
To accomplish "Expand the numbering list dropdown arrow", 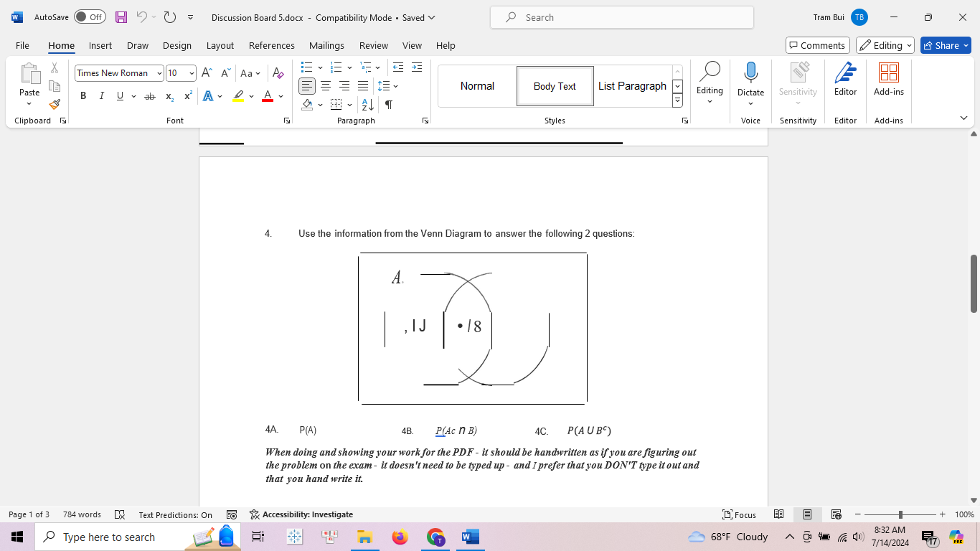I will tap(349, 67).
